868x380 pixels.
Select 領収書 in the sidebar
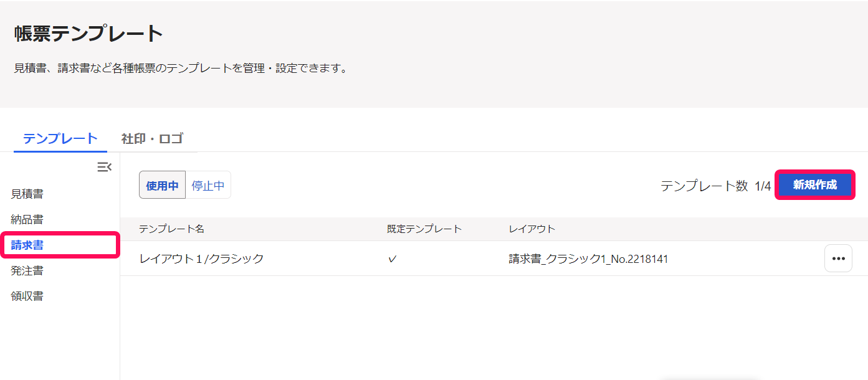pyautogui.click(x=27, y=296)
